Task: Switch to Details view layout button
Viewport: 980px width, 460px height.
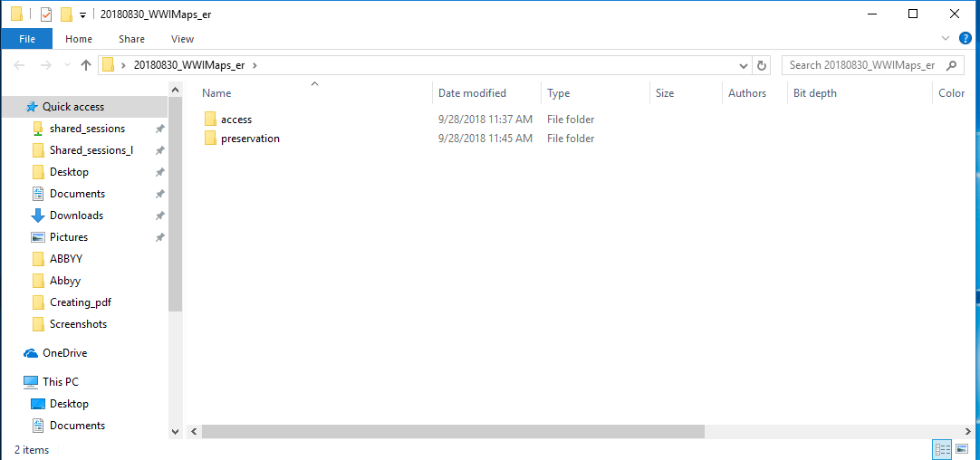Action: [942, 449]
